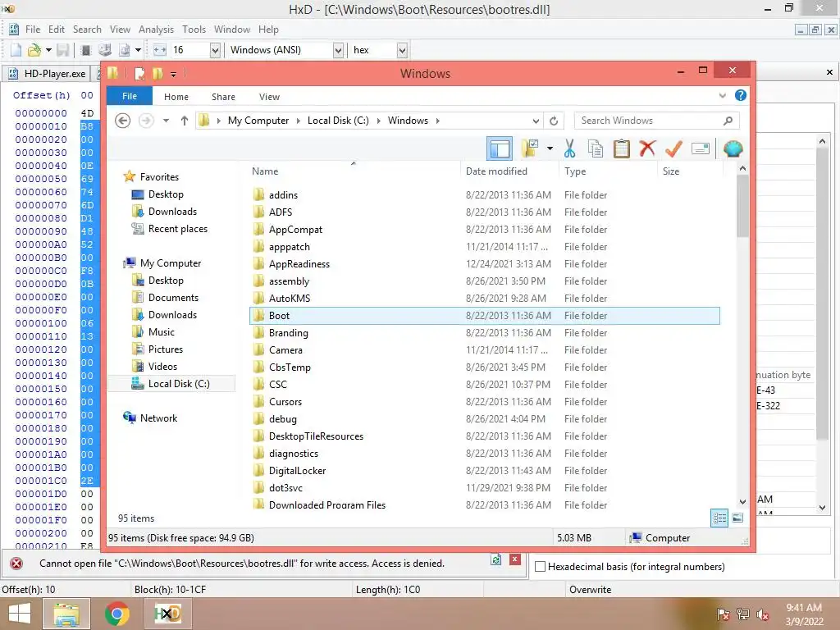This screenshot has width=840, height=630.
Task: Open the HxD File menu
Action: 33,30
